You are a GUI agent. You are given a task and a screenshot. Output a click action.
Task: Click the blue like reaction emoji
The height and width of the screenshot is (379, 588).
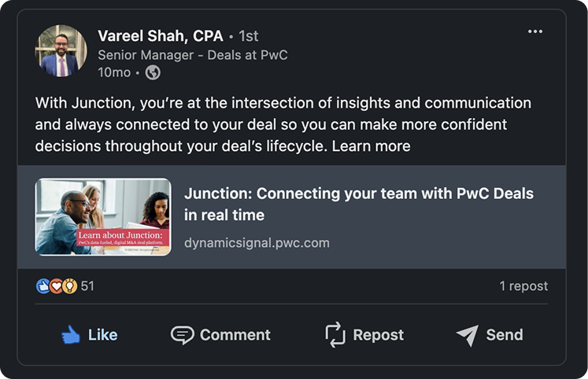[43, 286]
